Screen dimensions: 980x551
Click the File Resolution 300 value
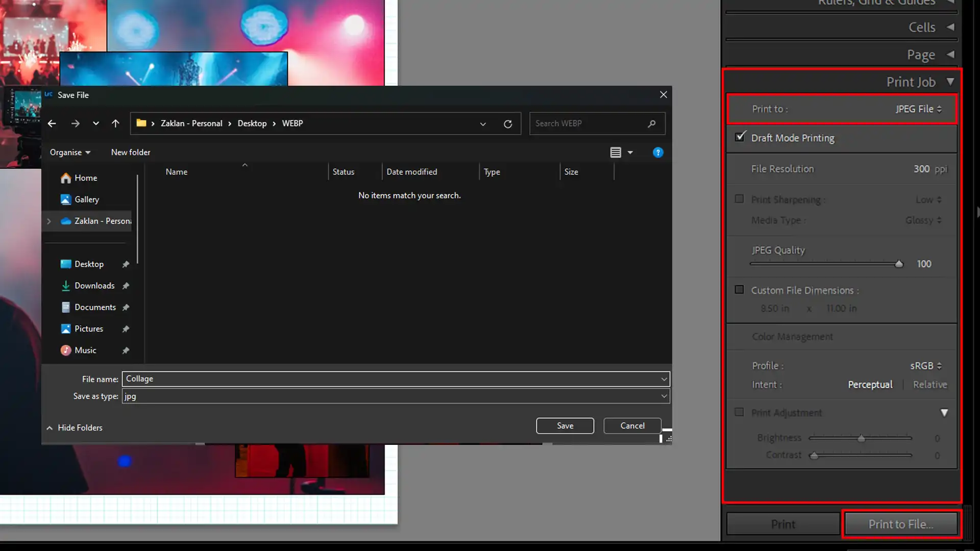click(x=921, y=169)
